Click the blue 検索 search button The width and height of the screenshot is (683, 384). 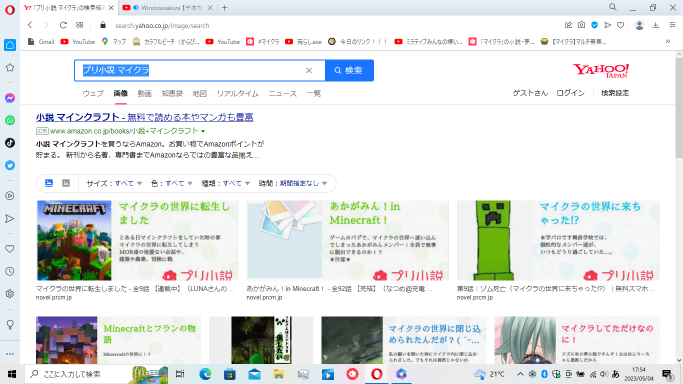point(349,71)
